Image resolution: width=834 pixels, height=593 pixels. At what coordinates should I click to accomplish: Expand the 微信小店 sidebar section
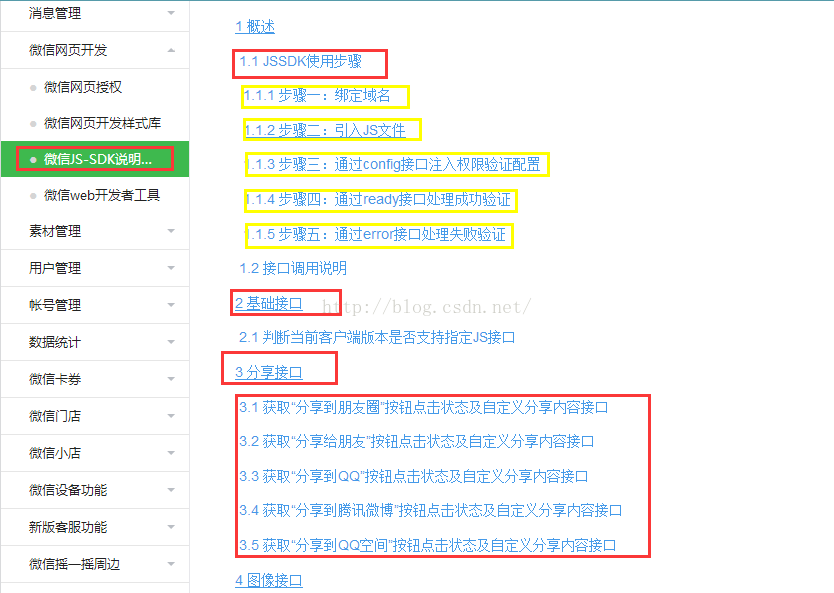click(171, 453)
